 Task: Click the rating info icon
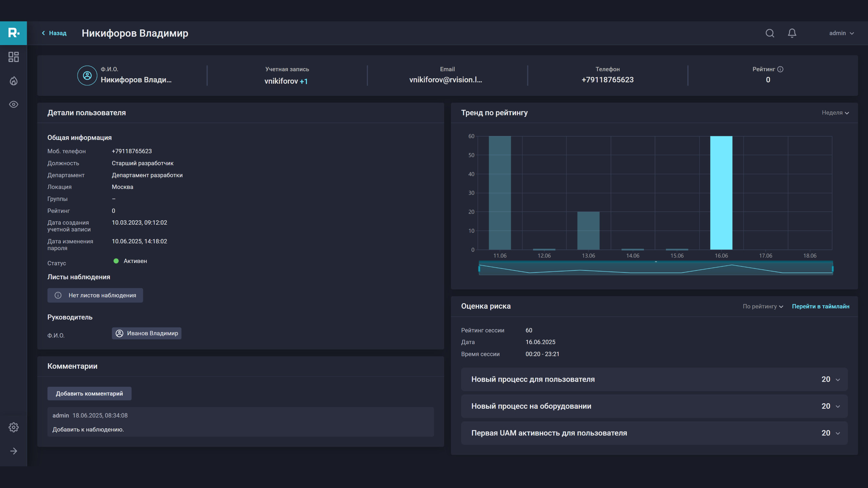pos(780,69)
